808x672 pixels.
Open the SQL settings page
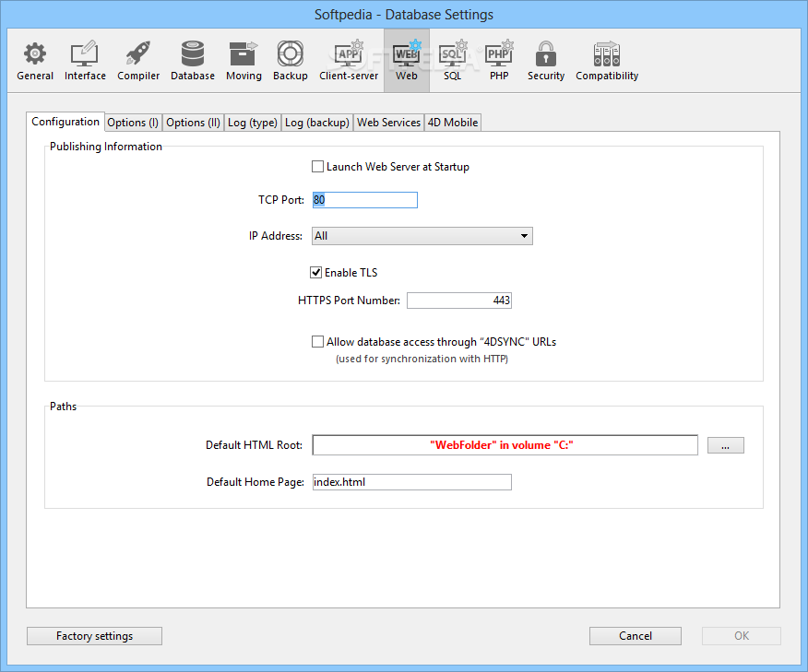[x=453, y=61]
